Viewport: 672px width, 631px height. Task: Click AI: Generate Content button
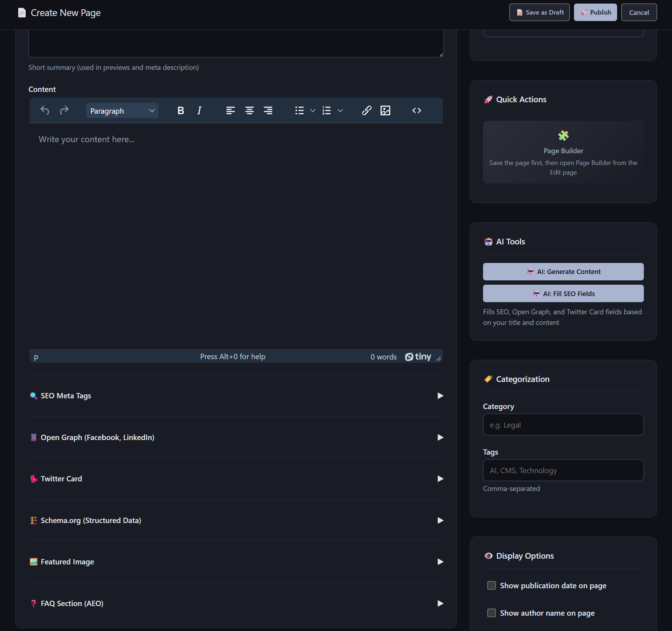563,271
